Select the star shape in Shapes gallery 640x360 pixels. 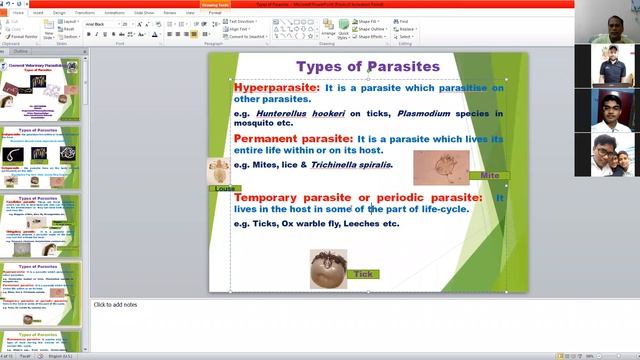pyautogui.click(x=310, y=36)
